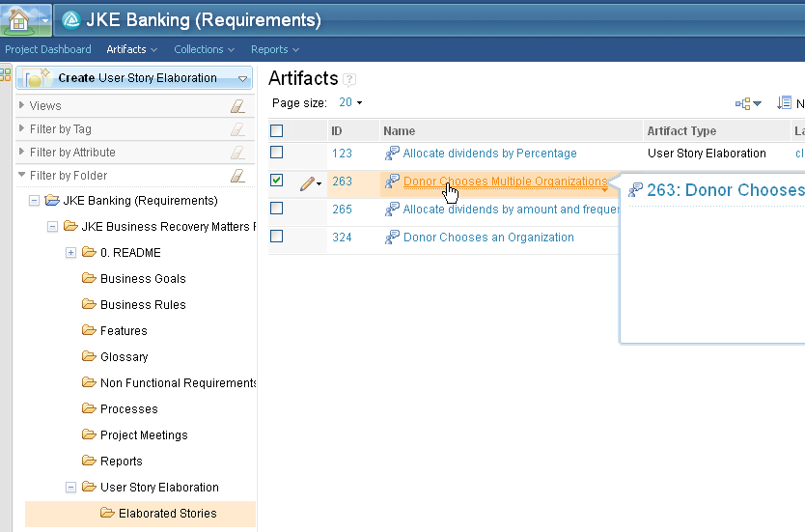The width and height of the screenshot is (805, 532).
Task: Expand the Filter by Attribute section
Action: 21,152
